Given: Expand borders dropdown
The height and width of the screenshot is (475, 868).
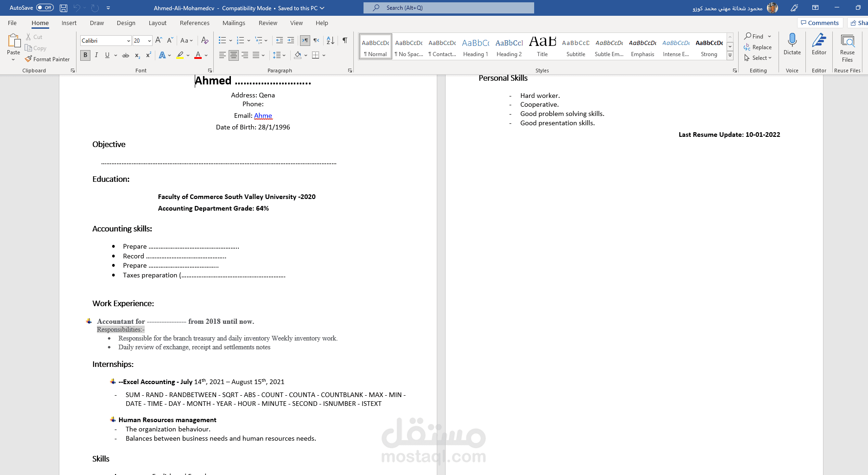Looking at the screenshot, I should pos(324,55).
